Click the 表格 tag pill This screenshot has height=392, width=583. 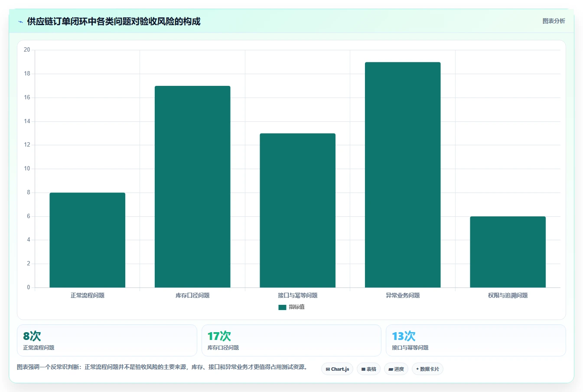coord(368,369)
